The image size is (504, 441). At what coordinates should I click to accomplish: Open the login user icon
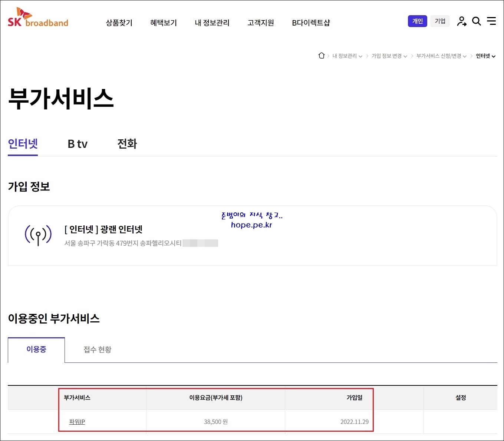pyautogui.click(x=461, y=21)
